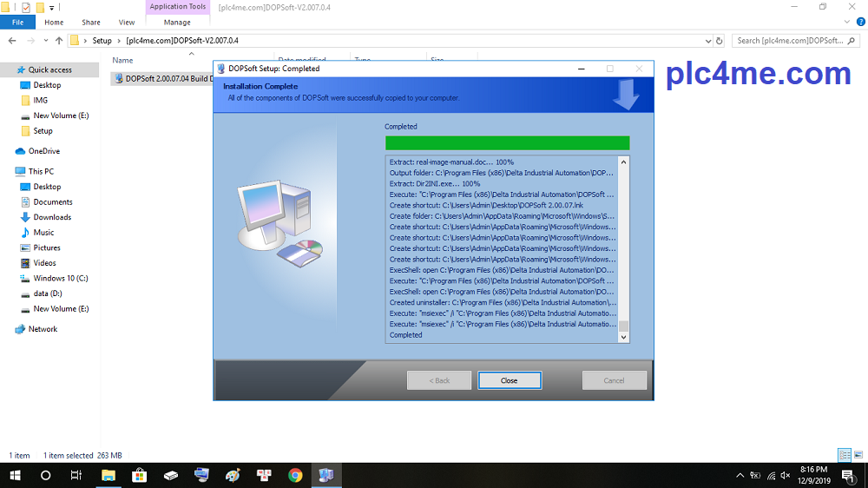Open the Manage ribbon tab

click(177, 23)
